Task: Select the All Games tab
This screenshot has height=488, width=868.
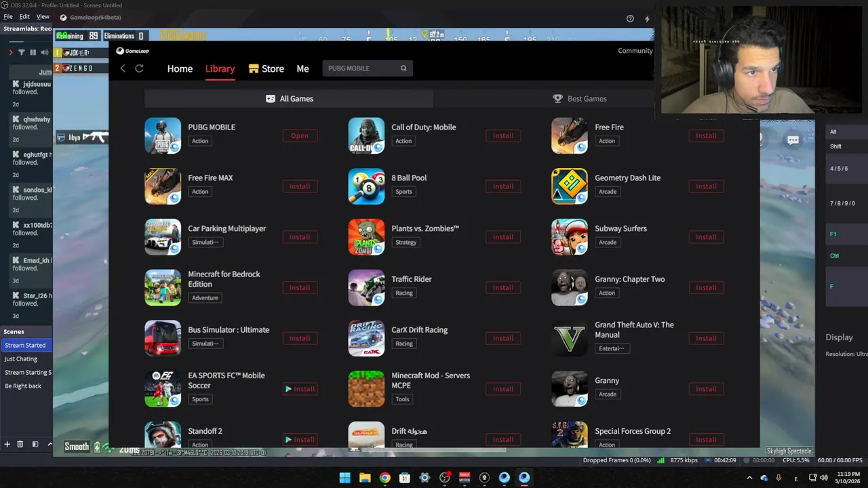Action: click(x=289, y=98)
